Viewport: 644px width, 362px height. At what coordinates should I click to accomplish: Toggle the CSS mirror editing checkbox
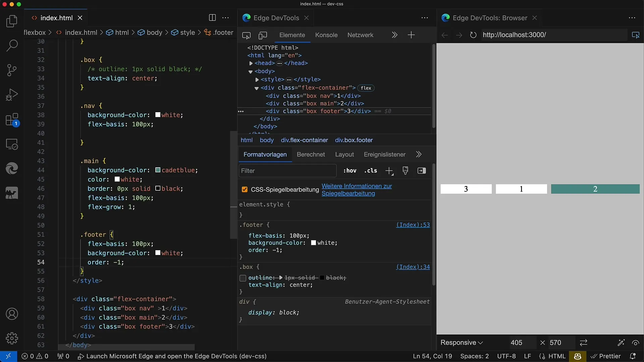click(244, 189)
